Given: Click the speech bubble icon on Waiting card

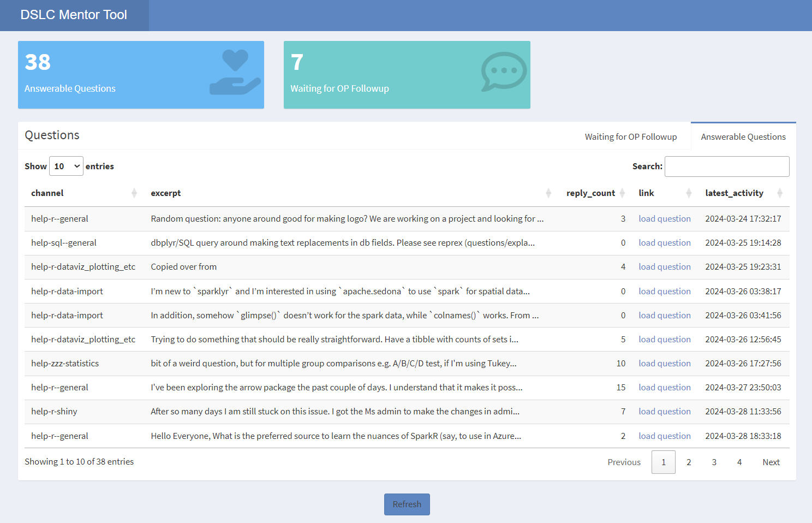Looking at the screenshot, I should [503, 72].
